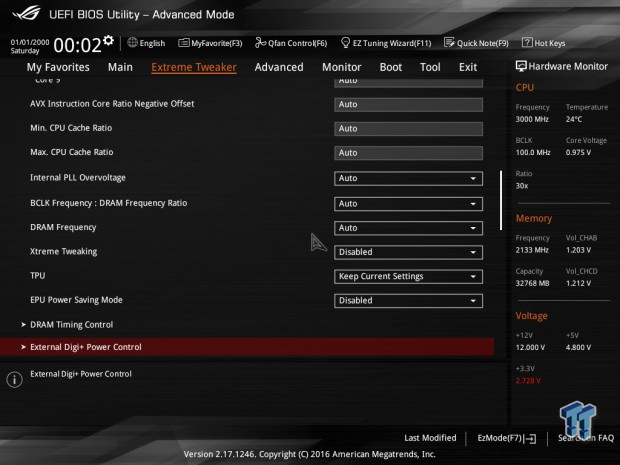
Task: Click the settings list scrollbar
Action: (x=501, y=200)
